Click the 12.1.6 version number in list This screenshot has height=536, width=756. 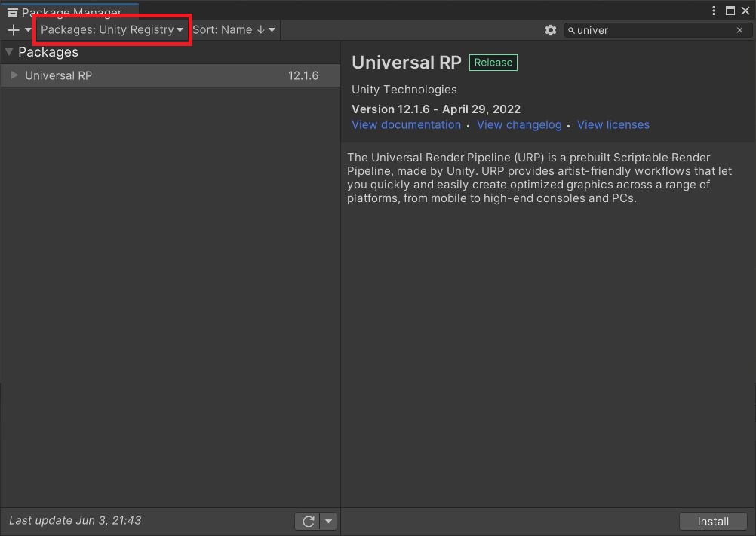[x=303, y=75]
